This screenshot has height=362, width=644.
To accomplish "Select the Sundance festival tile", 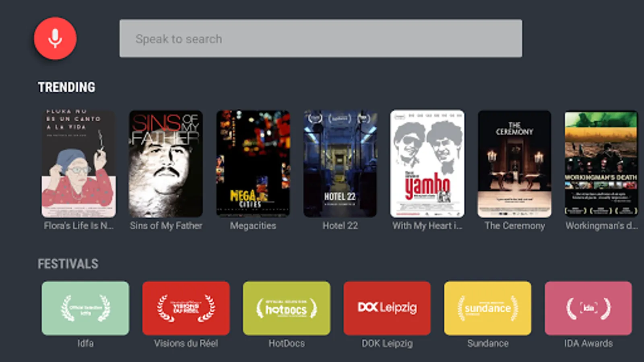I will point(488,308).
